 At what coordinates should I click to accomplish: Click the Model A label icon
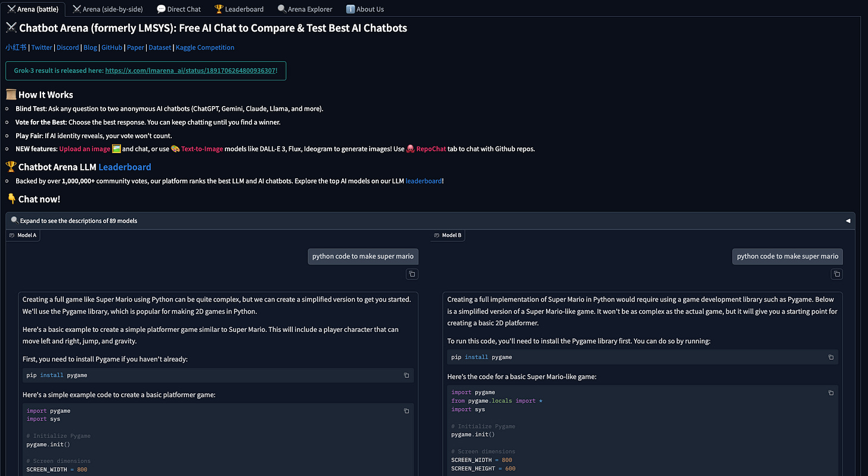point(12,235)
